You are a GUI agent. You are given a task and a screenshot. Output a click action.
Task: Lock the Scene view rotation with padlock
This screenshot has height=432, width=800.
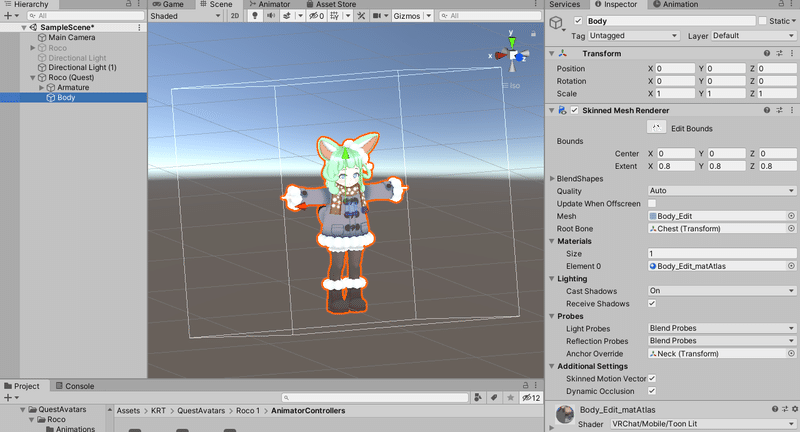pos(533,34)
